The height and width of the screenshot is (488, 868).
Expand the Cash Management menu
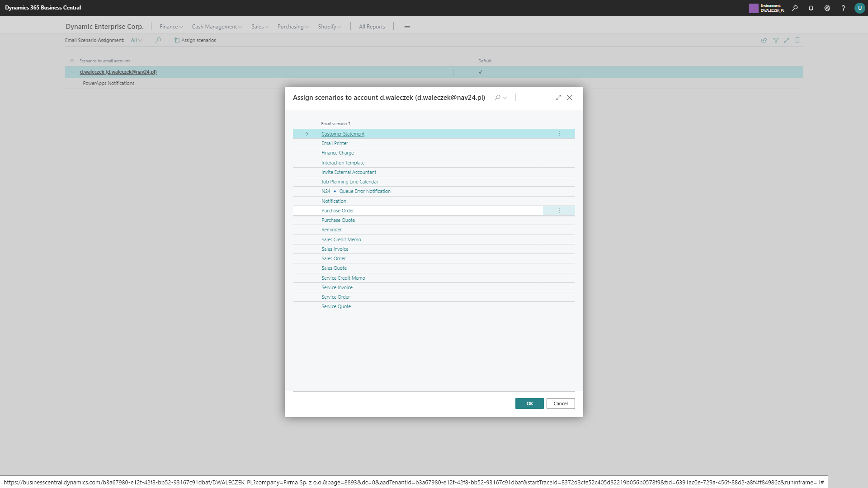click(217, 27)
